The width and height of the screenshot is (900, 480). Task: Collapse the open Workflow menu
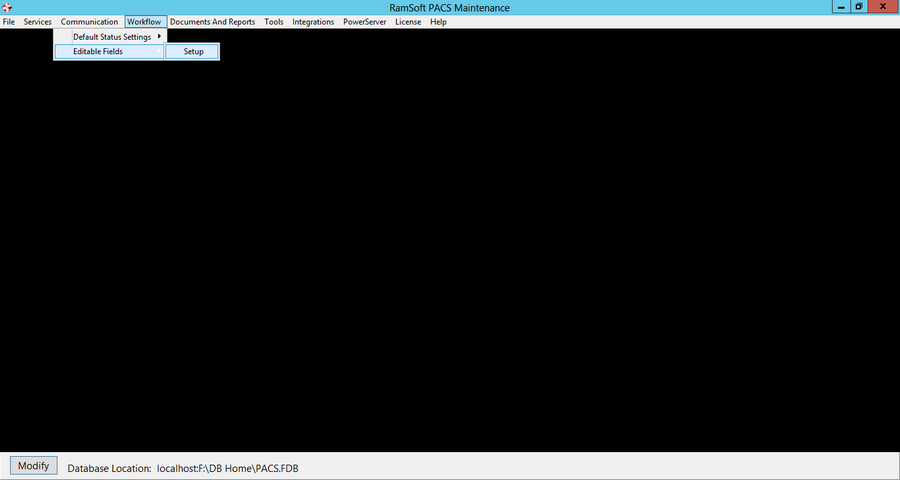tap(144, 22)
